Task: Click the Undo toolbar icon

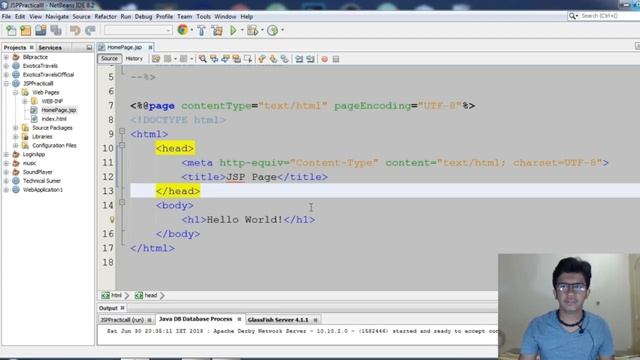Action: coord(75,30)
